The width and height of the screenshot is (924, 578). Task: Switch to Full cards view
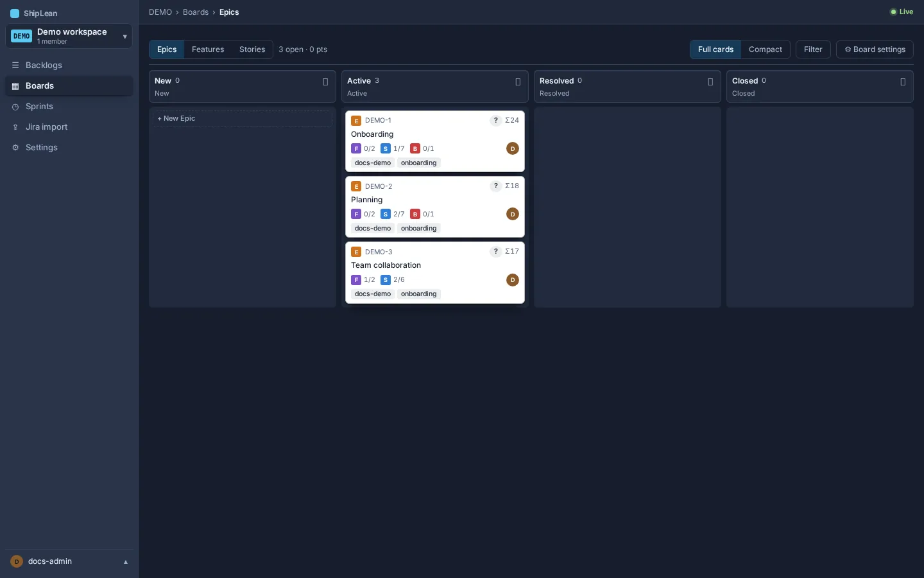click(715, 49)
